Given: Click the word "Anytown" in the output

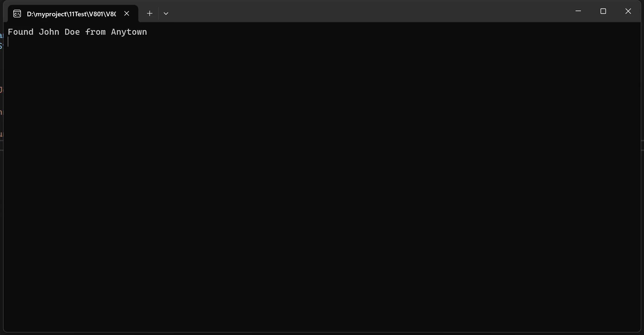Looking at the screenshot, I should 129,32.
